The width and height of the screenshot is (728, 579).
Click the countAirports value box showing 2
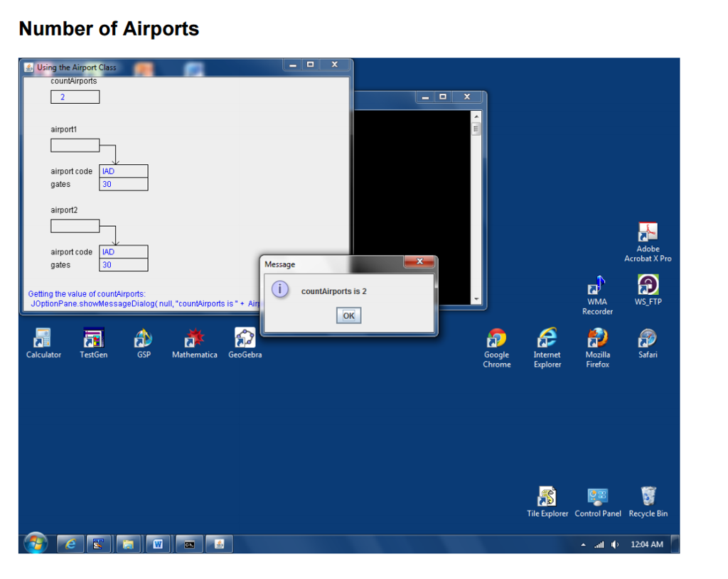tap(75, 97)
